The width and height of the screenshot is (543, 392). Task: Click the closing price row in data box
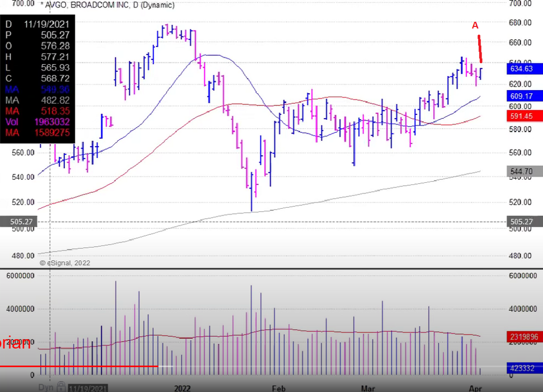[38, 78]
